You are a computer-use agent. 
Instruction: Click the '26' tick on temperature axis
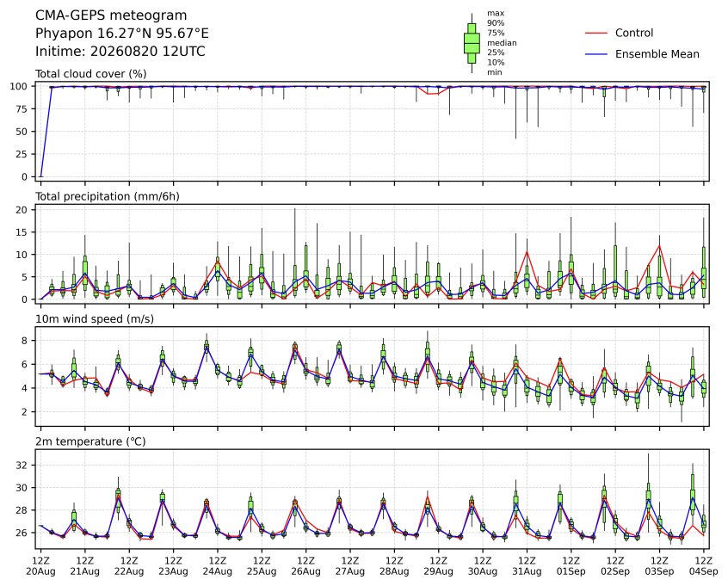pyautogui.click(x=22, y=533)
